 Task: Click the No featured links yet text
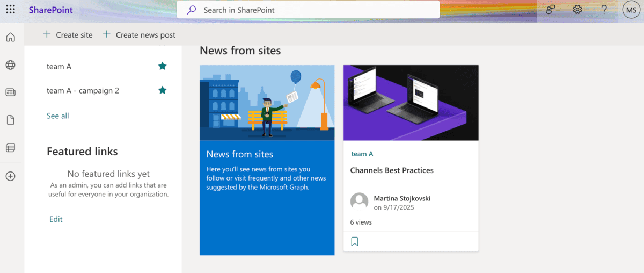pyautogui.click(x=108, y=174)
